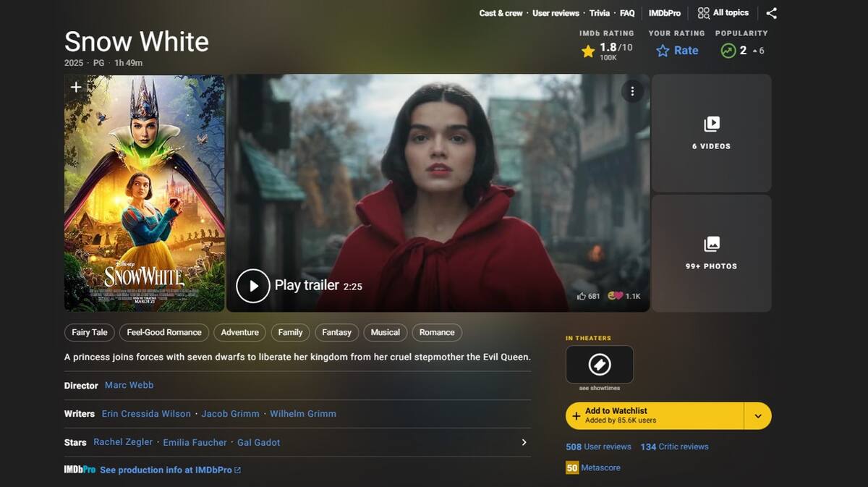
Task: Open the 99+ Photos tile
Action: coord(711,253)
